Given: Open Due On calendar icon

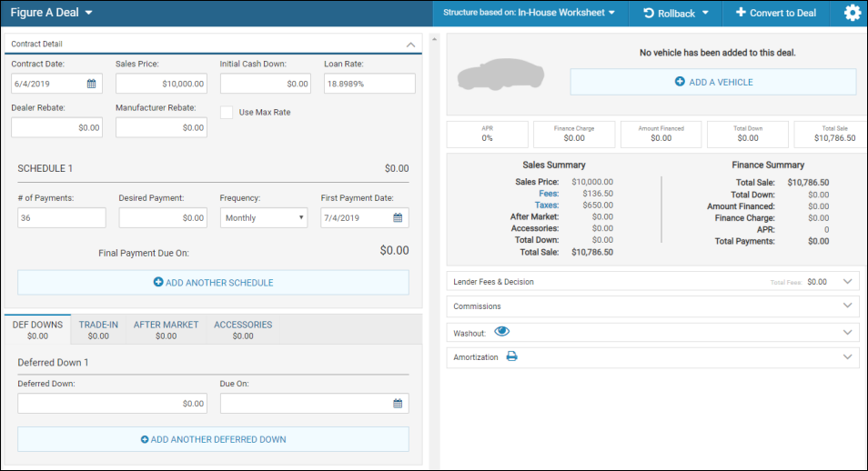Looking at the screenshot, I should point(398,404).
